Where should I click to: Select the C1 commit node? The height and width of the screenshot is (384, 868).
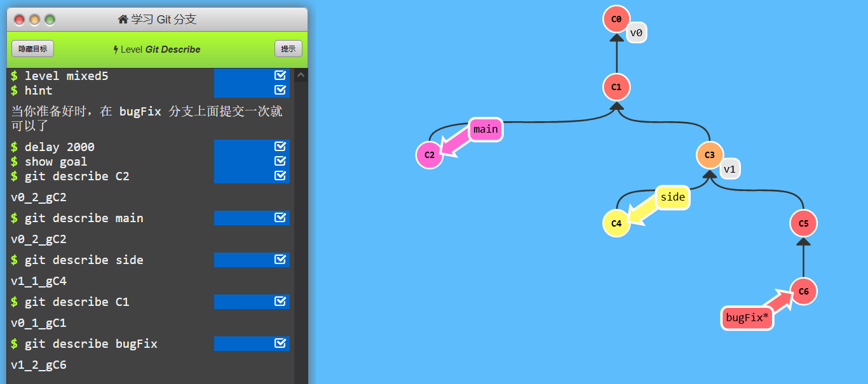point(616,87)
